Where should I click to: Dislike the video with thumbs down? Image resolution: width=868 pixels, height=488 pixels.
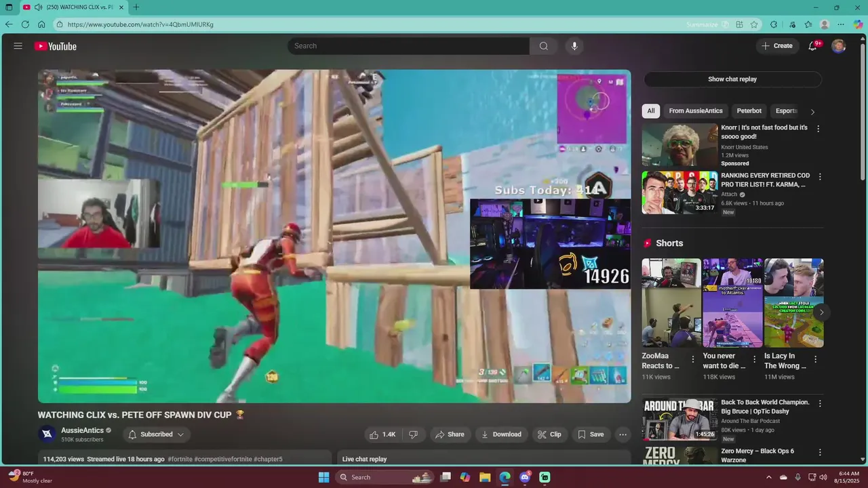pyautogui.click(x=413, y=434)
